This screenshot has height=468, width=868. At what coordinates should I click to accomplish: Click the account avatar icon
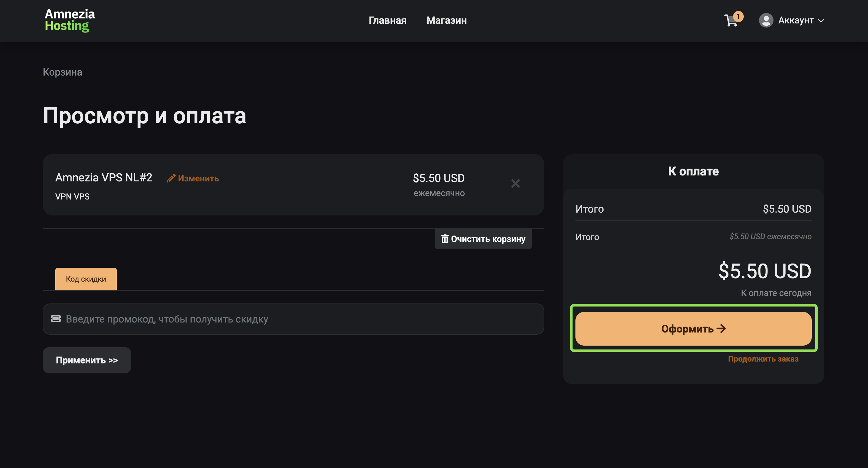766,20
